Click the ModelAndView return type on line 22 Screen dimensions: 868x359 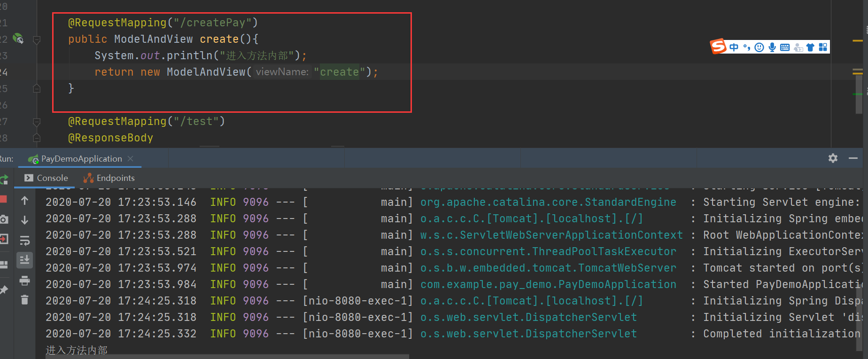coord(154,39)
